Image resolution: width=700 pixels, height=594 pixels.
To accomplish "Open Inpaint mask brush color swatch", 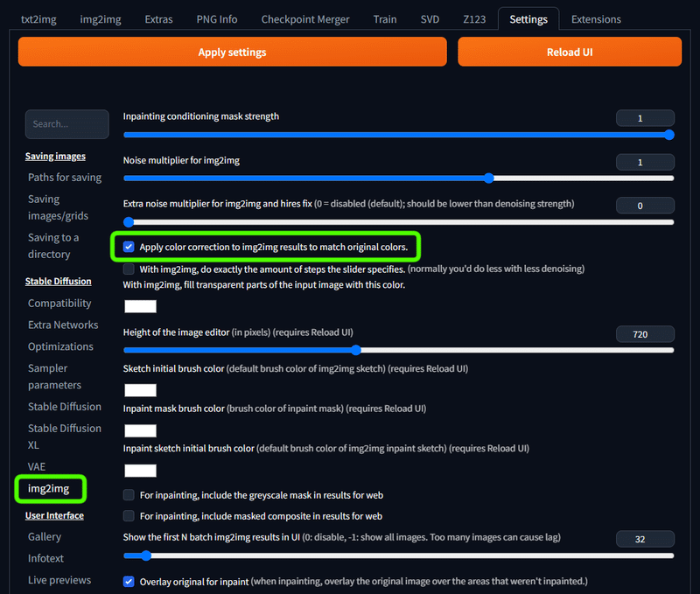I will coord(140,430).
